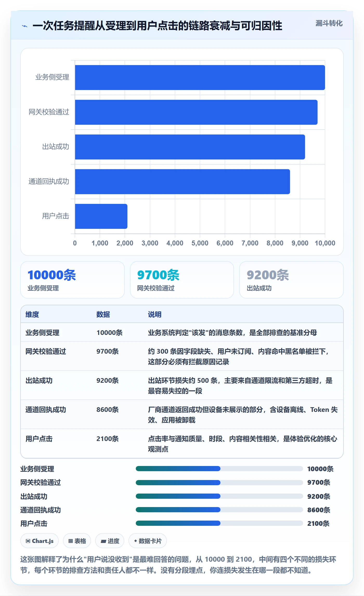The image size is (364, 596).
Task: Click the 用户点击 progress bar
Action: pos(219,523)
